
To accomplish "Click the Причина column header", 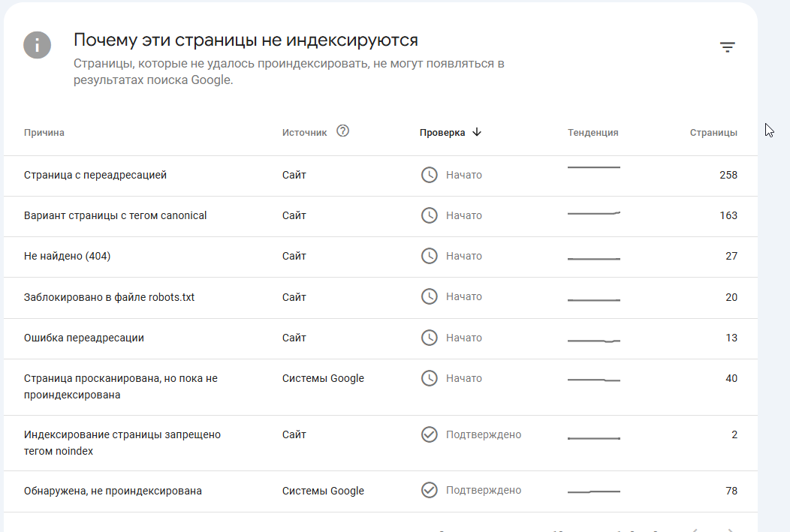I will tap(44, 132).
